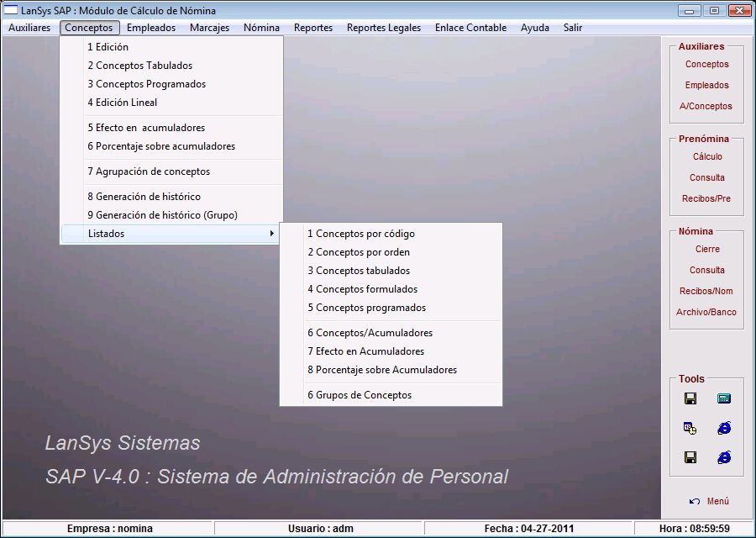Click Empleados link in Auxiliares panel

(706, 85)
